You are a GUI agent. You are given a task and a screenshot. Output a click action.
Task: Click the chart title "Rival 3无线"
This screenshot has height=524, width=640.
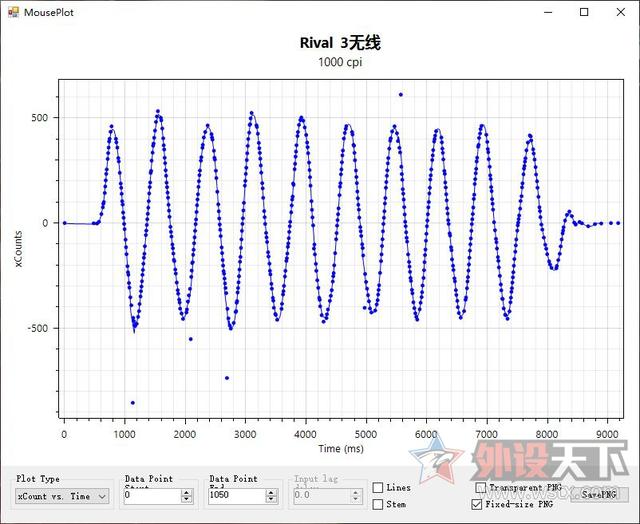340,43
